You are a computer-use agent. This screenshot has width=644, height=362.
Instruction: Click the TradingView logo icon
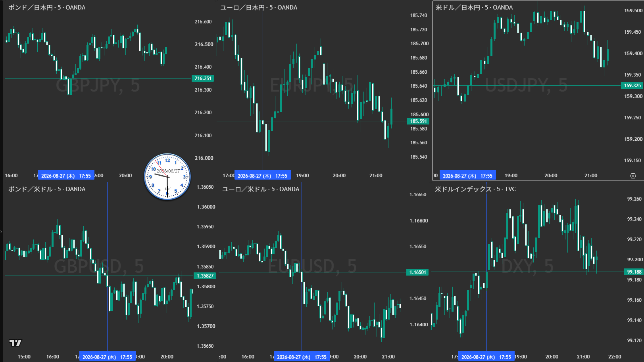point(15,343)
